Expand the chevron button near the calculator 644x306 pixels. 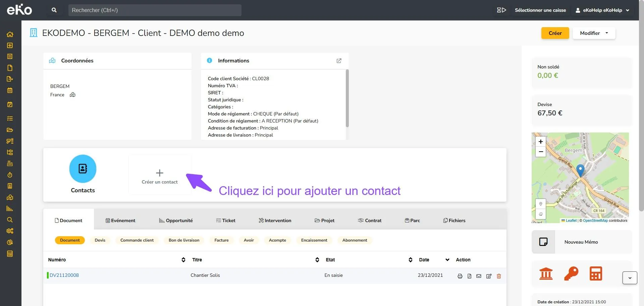pos(630,278)
